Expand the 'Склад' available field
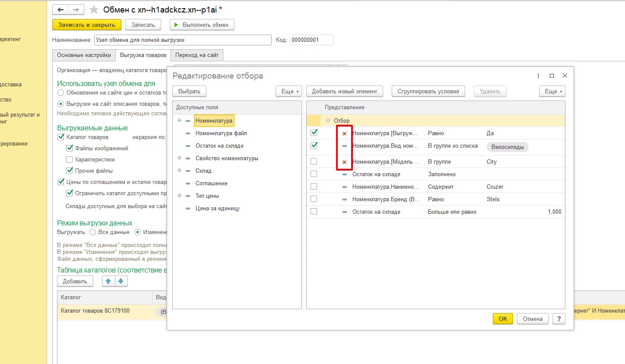 pyautogui.click(x=179, y=171)
